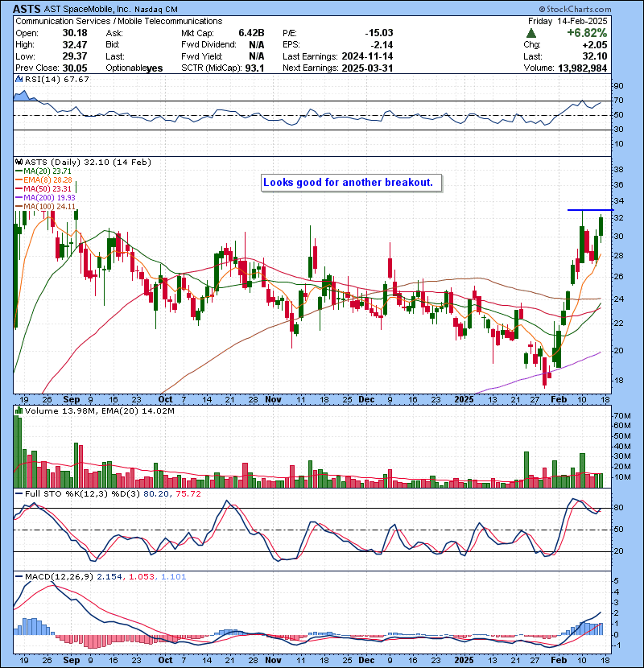
Task: Click the Open value 30.18
Action: click(75, 33)
